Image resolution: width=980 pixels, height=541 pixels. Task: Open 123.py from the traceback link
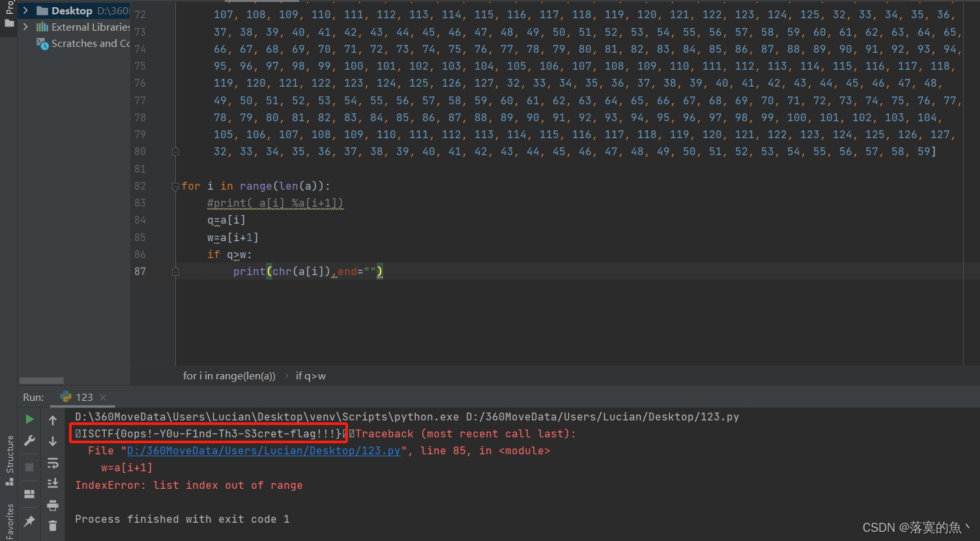pos(263,450)
